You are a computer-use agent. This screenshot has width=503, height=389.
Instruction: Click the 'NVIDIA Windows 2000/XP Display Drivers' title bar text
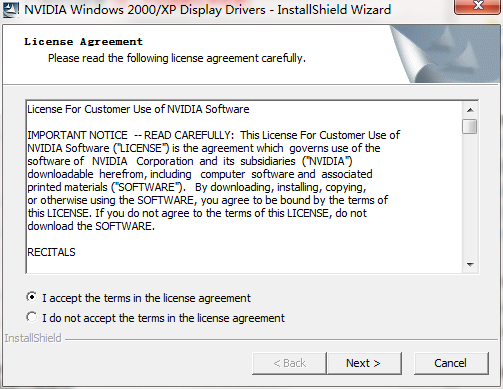click(x=145, y=10)
